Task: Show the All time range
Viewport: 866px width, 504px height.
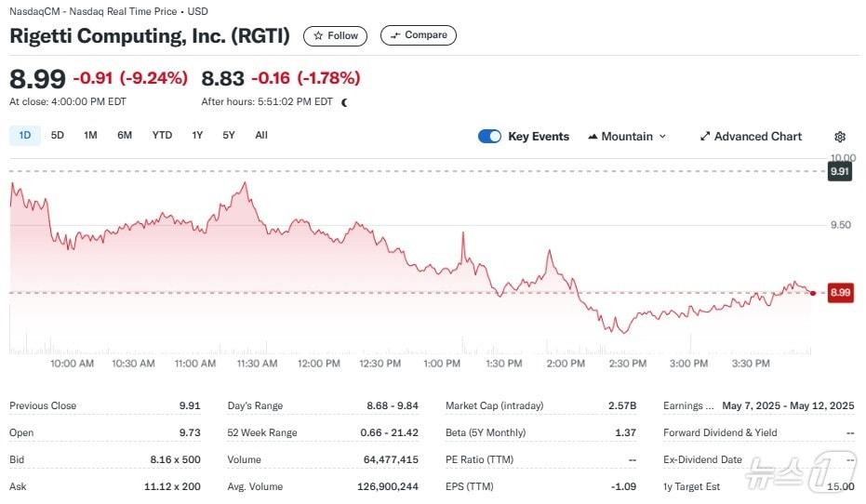Action: (x=261, y=135)
